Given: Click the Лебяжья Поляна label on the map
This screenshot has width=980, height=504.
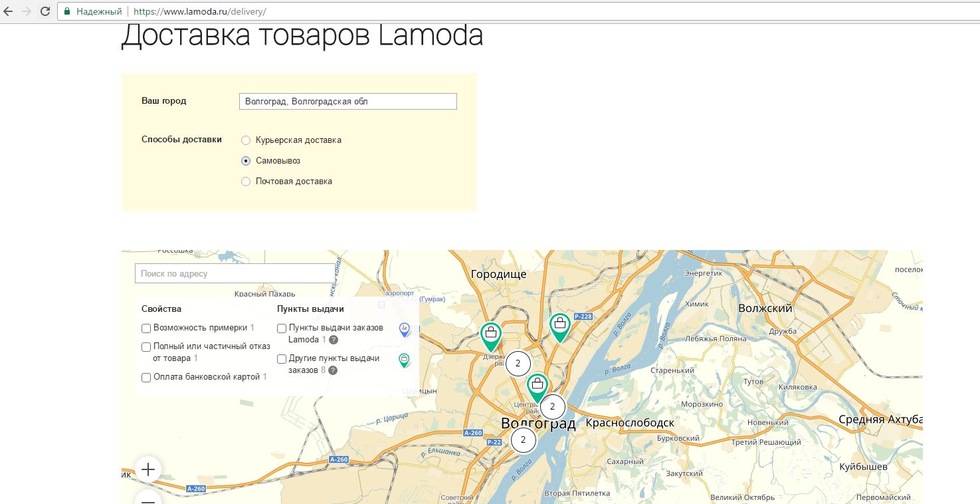Looking at the screenshot, I should pyautogui.click(x=716, y=338).
